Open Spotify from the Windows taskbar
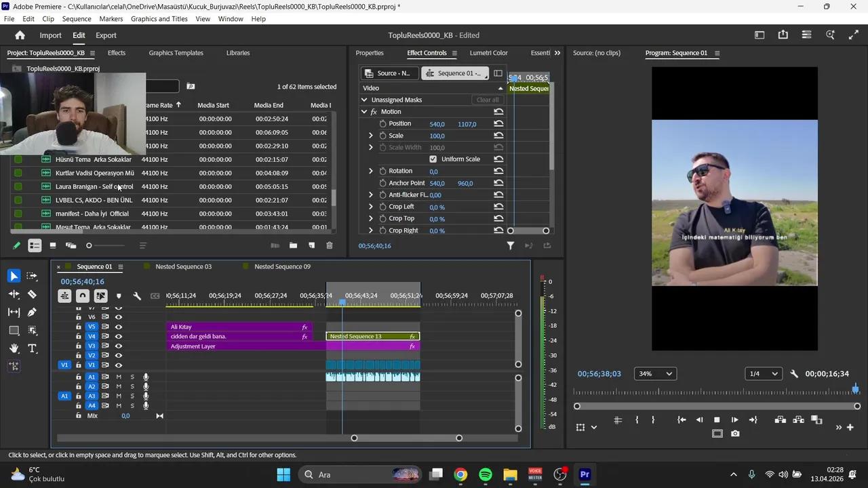868x488 pixels. pyautogui.click(x=486, y=474)
